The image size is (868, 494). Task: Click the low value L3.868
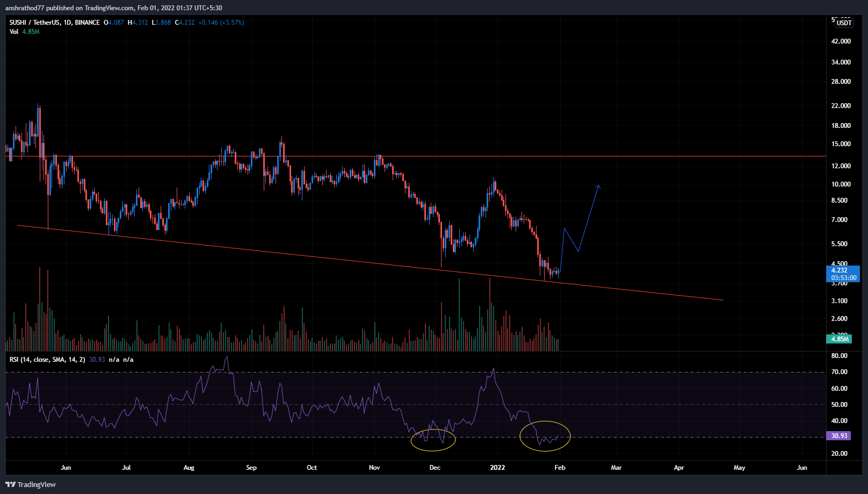(x=162, y=23)
